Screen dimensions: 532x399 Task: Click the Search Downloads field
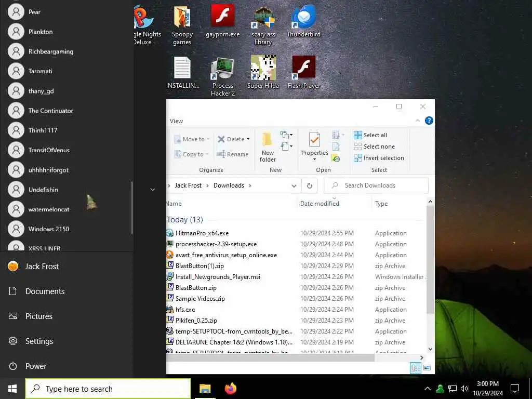[376, 185]
